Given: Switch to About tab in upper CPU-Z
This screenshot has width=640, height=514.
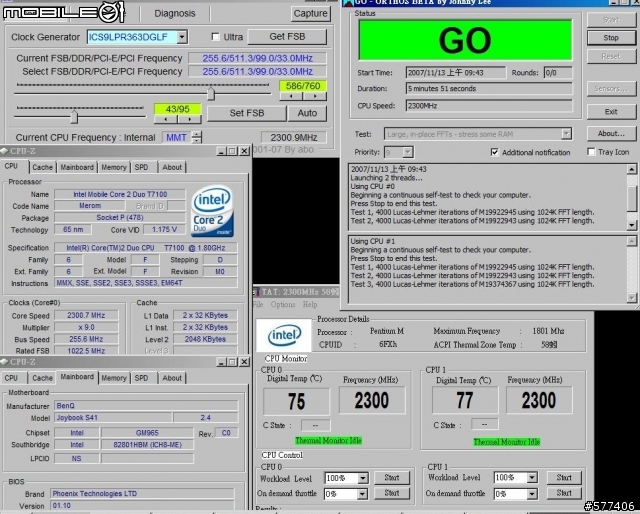Looking at the screenshot, I should (172, 167).
